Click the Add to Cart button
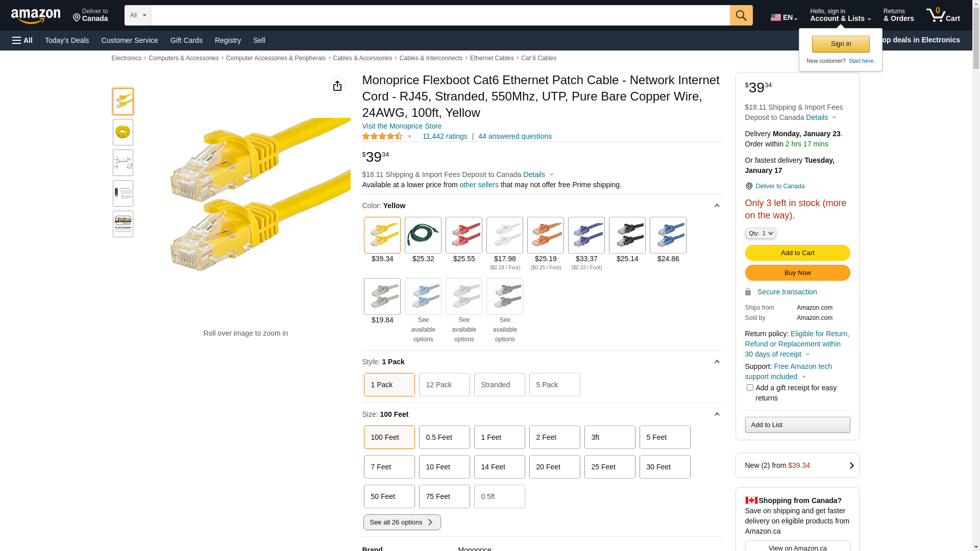 click(797, 253)
